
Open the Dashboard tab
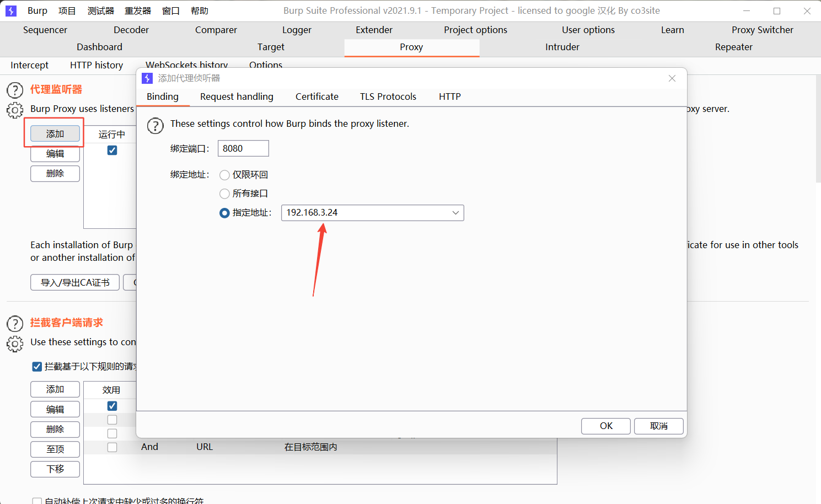(99, 47)
